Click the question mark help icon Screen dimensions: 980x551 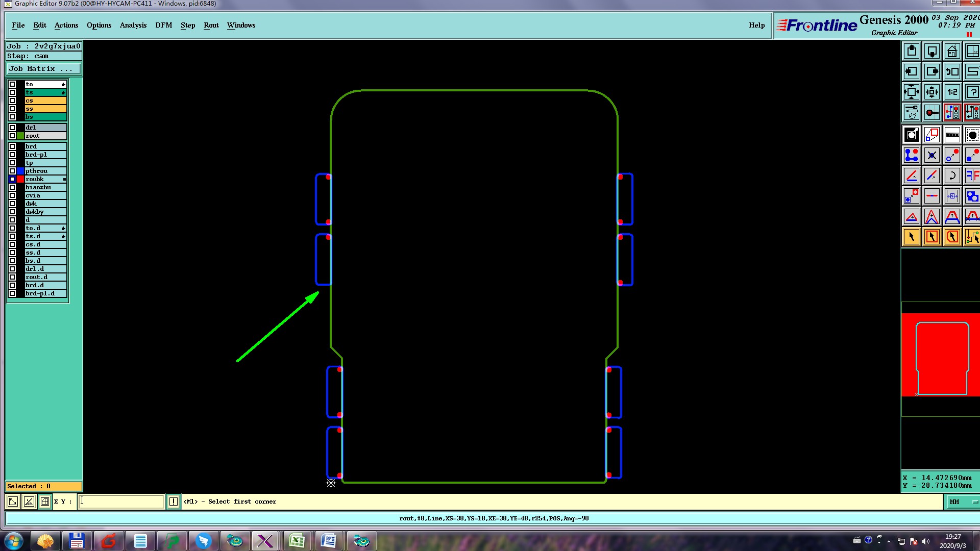(972, 92)
